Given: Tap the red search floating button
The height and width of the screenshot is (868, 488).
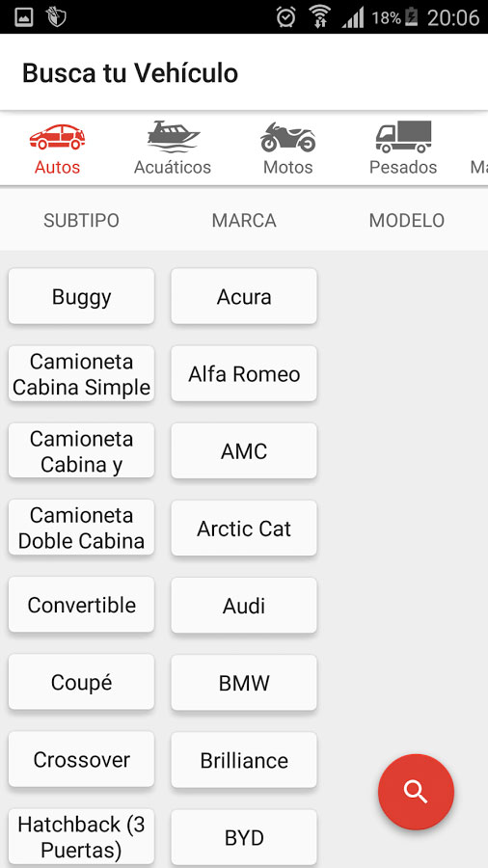Looking at the screenshot, I should pyautogui.click(x=416, y=792).
